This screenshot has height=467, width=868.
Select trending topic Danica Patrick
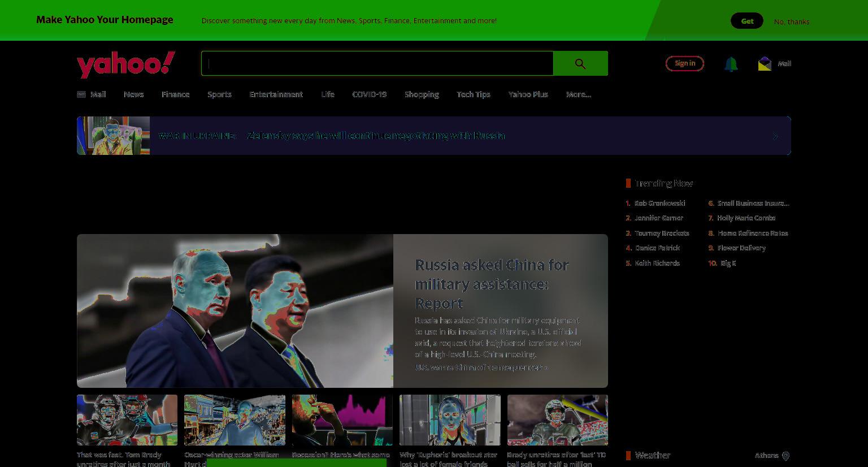(657, 248)
